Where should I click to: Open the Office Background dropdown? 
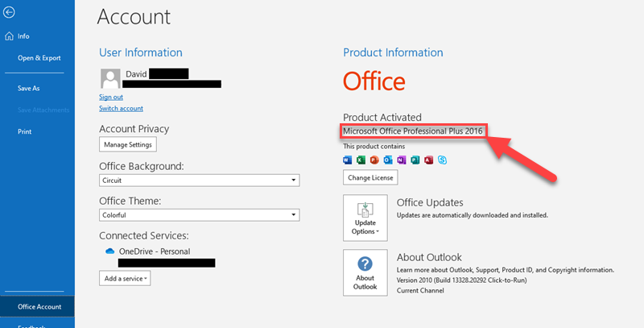pos(199,180)
